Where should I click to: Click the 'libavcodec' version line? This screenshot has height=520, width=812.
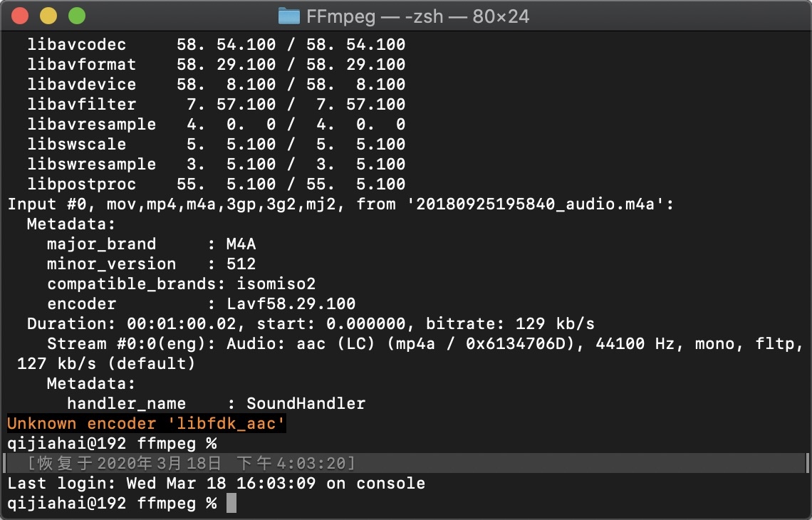pos(77,45)
